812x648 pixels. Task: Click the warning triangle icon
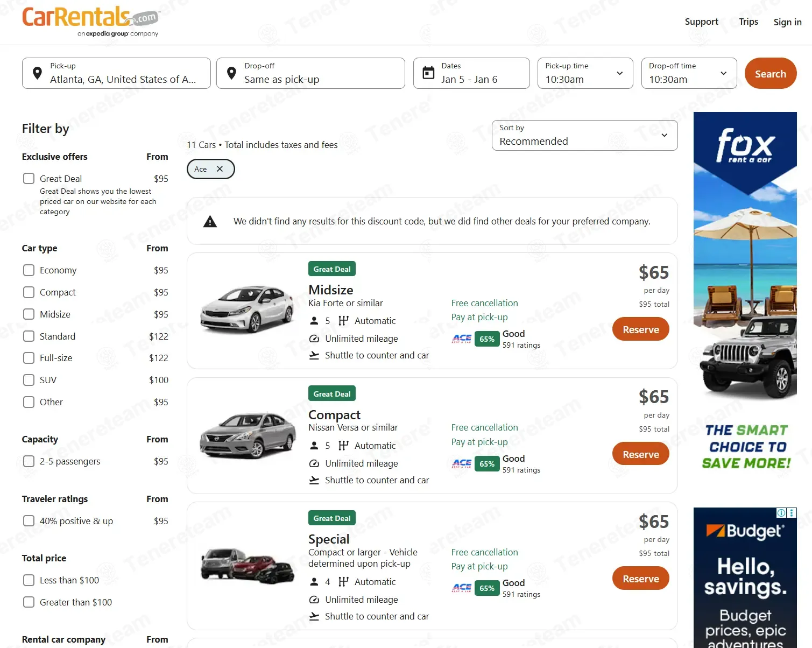[210, 221]
